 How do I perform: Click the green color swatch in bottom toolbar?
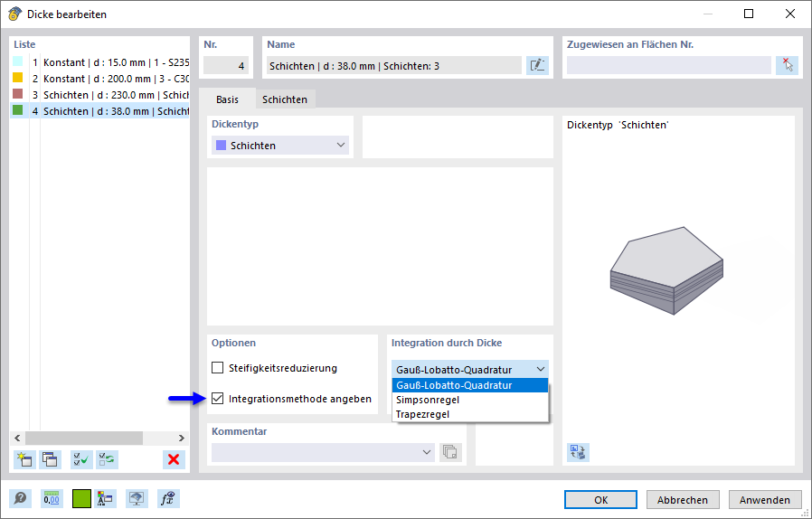click(81, 499)
